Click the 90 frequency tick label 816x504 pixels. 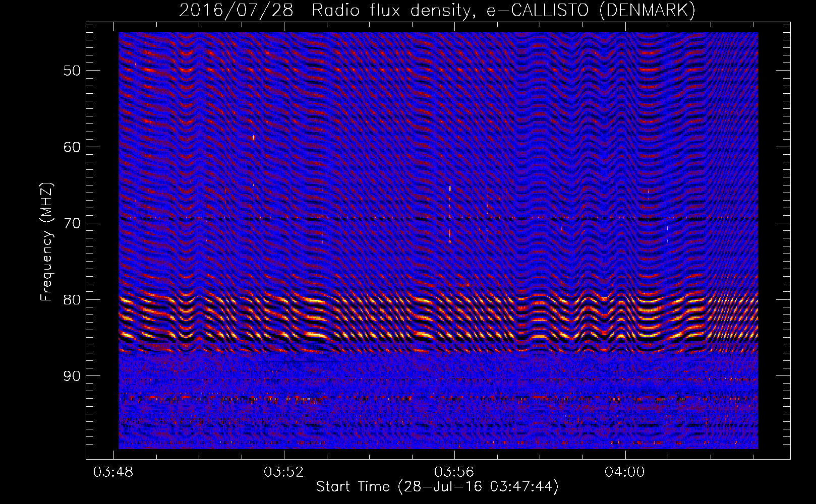(72, 376)
